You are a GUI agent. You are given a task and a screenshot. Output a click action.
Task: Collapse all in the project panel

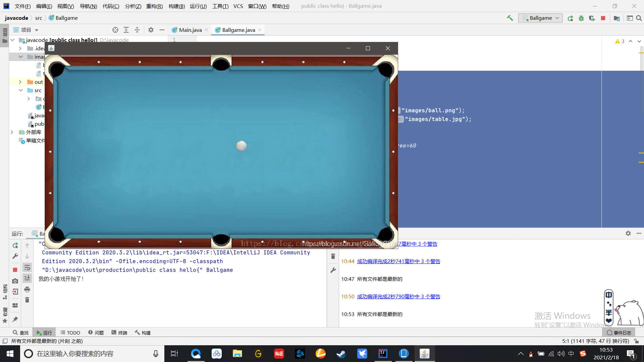[x=137, y=30]
